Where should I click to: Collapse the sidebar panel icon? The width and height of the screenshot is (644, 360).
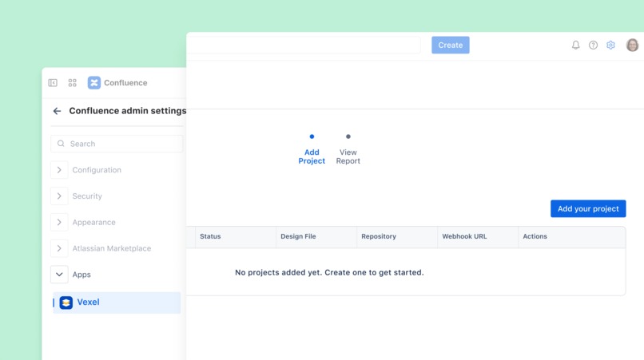[x=53, y=83]
